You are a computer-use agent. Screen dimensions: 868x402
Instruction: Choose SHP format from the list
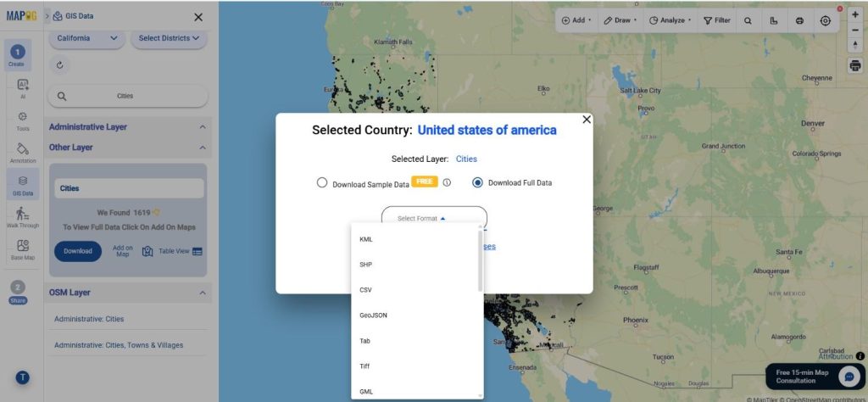417,265
